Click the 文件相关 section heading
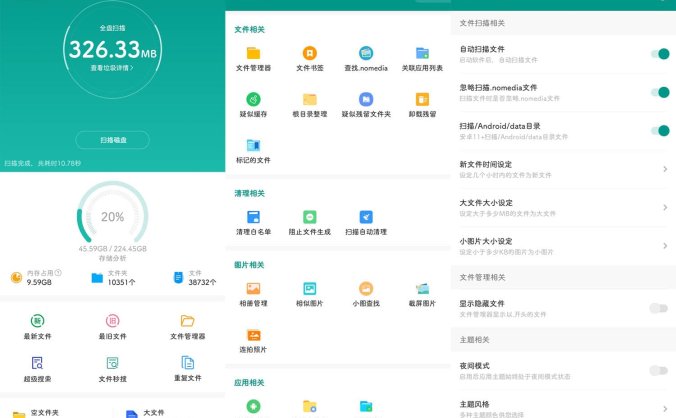 point(250,29)
